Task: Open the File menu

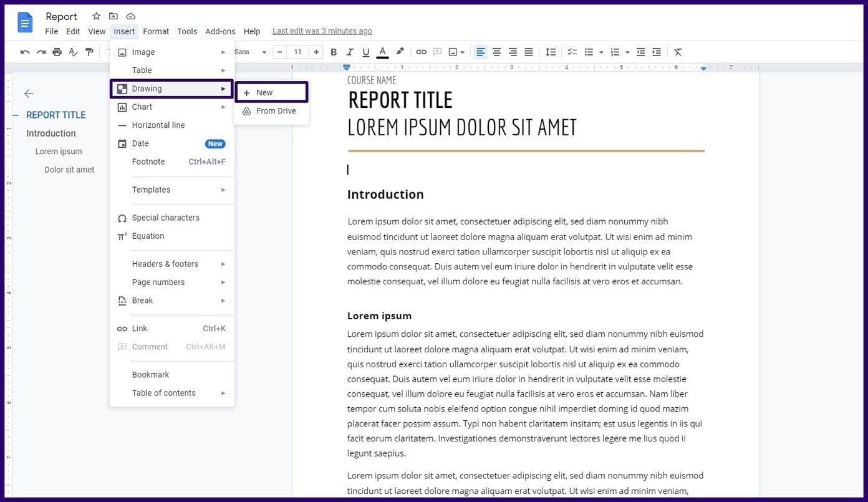Action: (x=52, y=31)
